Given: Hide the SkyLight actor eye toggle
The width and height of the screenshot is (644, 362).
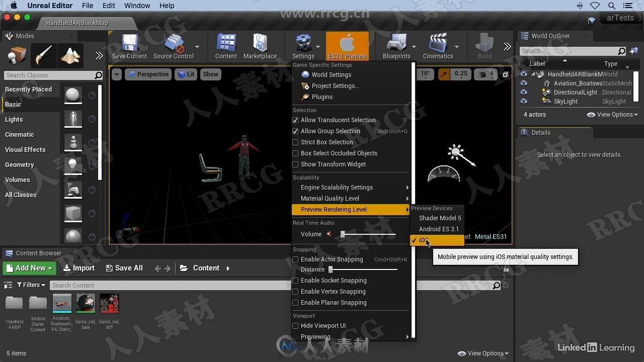Looking at the screenshot, I should tap(524, 102).
